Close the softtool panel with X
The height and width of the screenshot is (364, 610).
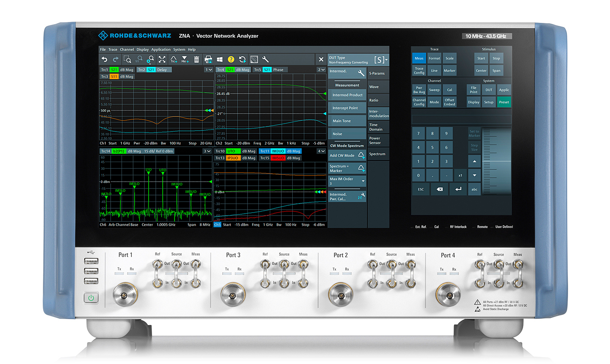pyautogui.click(x=321, y=60)
